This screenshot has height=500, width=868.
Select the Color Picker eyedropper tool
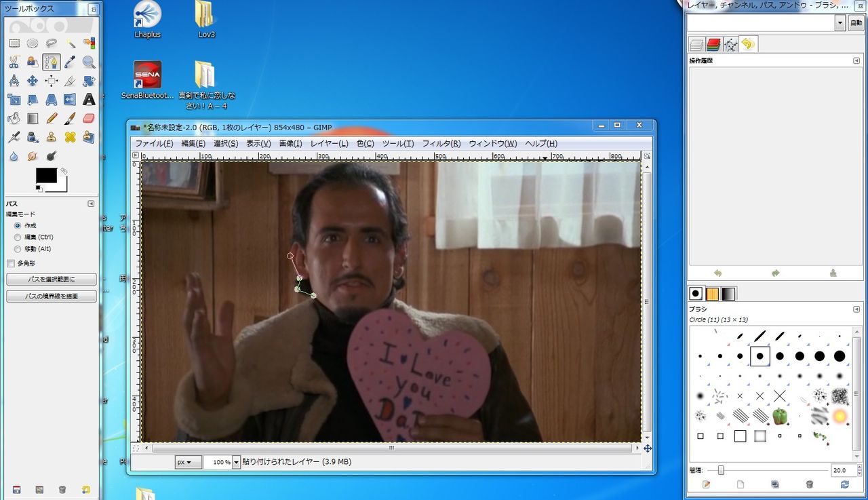pos(70,62)
